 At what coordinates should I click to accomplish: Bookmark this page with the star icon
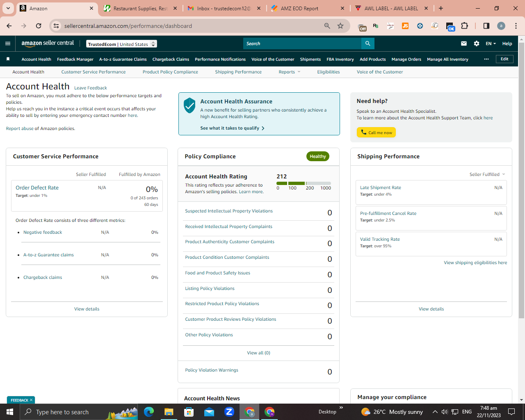340,26
